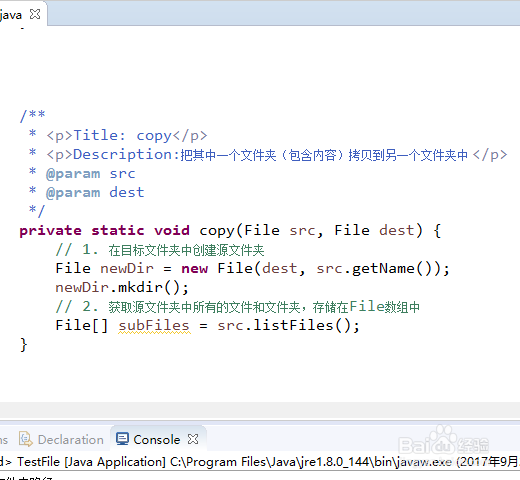This screenshot has width=520, height=480.
Task: Close the java editor tab
Action: pyautogui.click(x=35, y=14)
